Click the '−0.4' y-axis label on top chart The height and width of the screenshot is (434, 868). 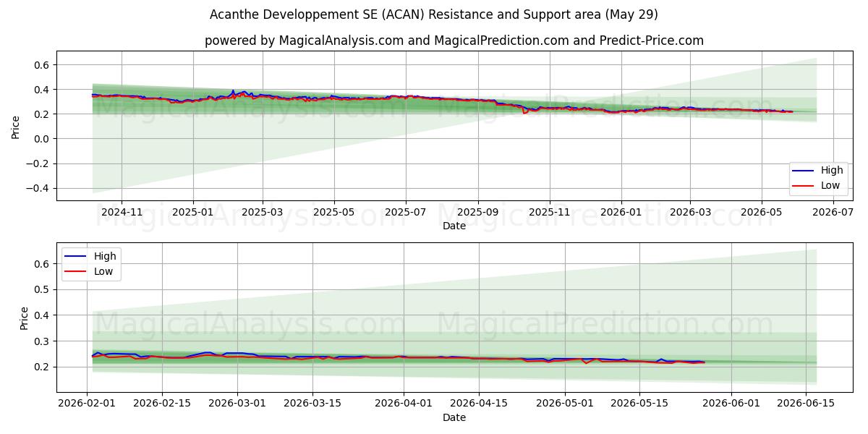coord(37,188)
